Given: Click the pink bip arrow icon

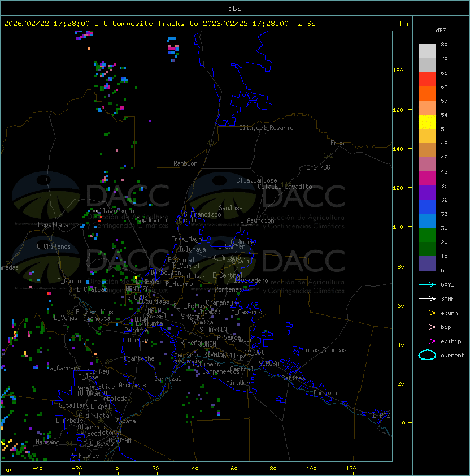Looking at the screenshot, I should coord(427,327).
